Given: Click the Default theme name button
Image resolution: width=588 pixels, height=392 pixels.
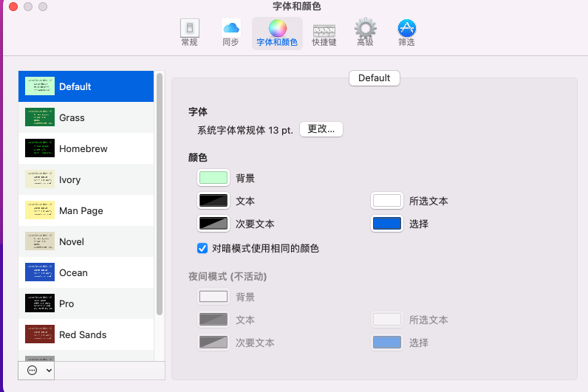Looking at the screenshot, I should point(374,78).
